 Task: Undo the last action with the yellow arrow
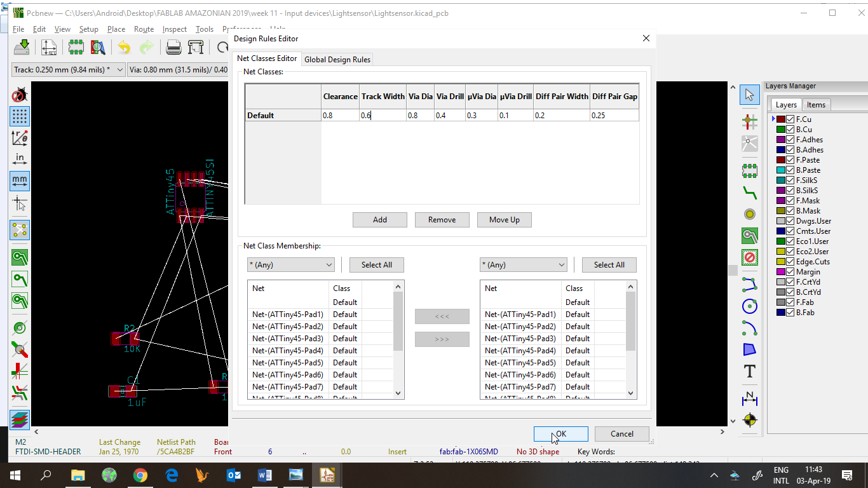125,48
